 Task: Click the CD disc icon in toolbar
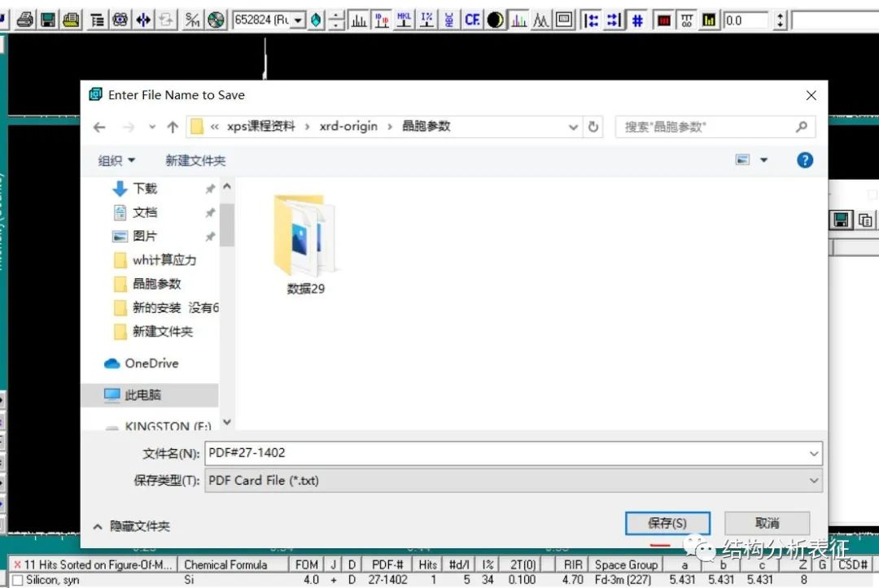[x=216, y=20]
